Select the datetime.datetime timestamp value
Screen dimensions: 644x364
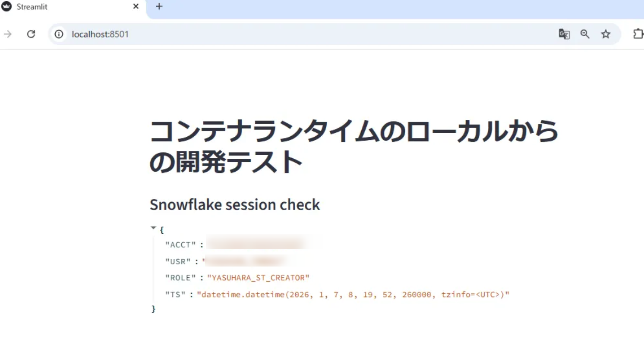353,295
